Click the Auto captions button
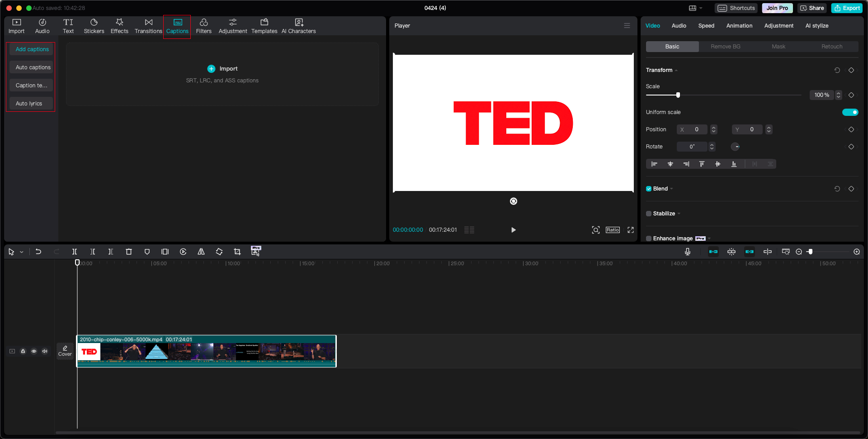 [x=32, y=67]
